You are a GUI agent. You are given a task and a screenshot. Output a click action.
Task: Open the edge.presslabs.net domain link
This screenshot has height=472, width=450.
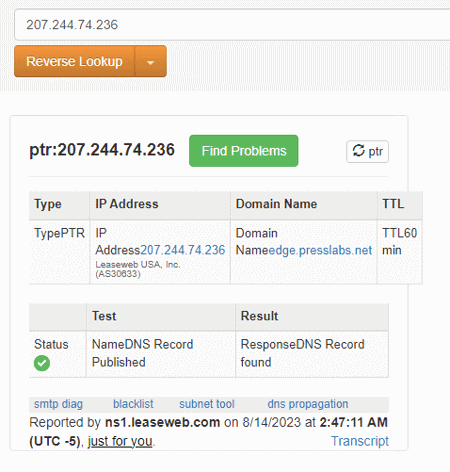[320, 250]
